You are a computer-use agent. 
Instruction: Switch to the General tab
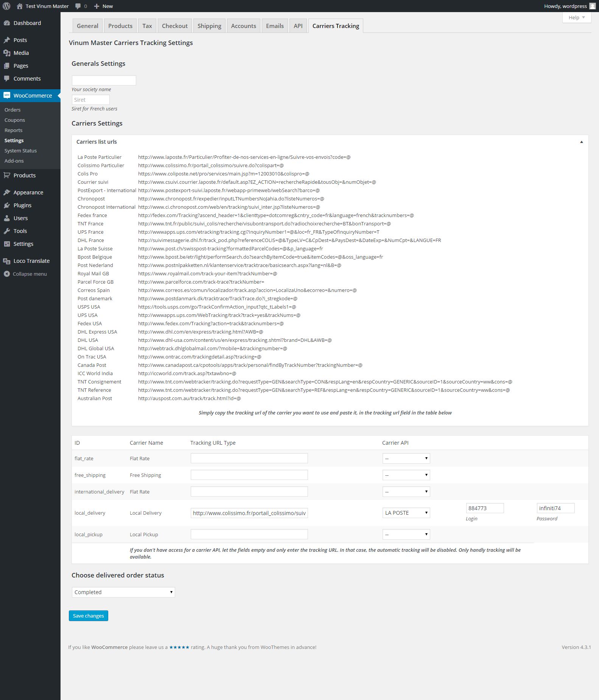pyautogui.click(x=87, y=26)
